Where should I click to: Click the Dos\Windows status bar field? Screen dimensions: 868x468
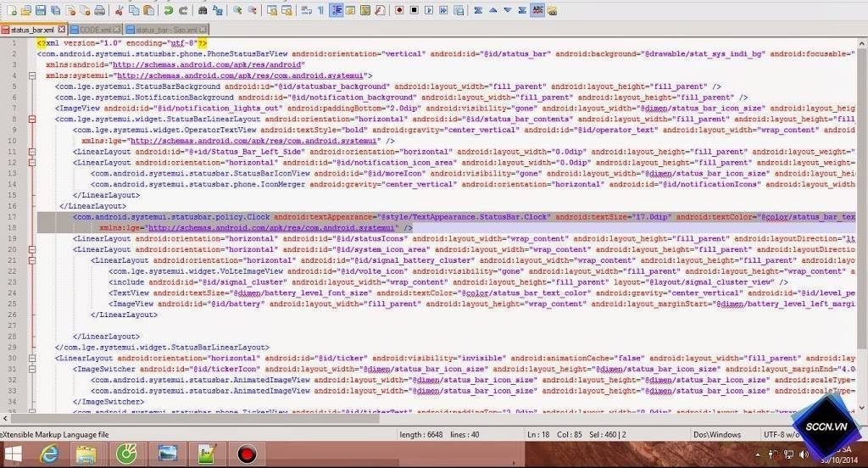(717, 435)
